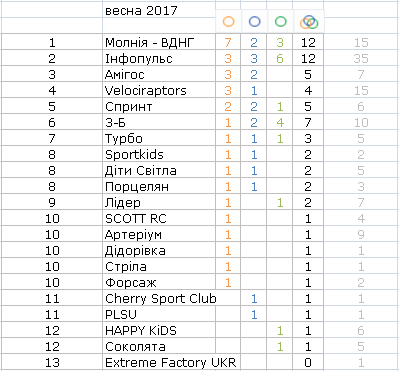
Task: Select the 'Дідорівка' team cell
Action: (x=159, y=250)
